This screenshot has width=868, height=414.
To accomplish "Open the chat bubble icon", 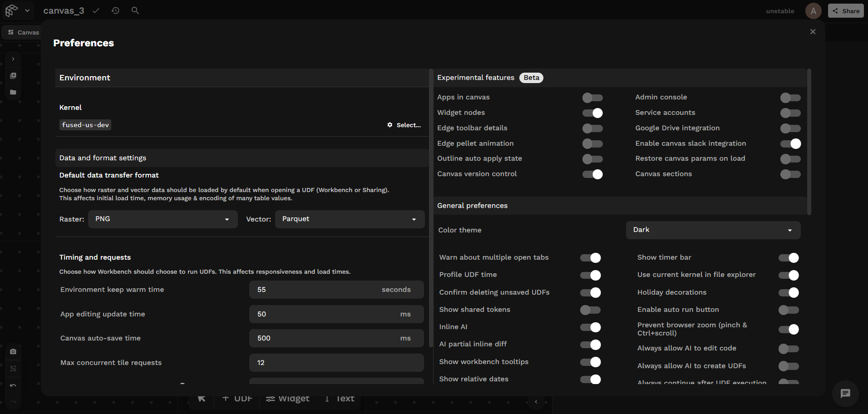I will point(845,394).
